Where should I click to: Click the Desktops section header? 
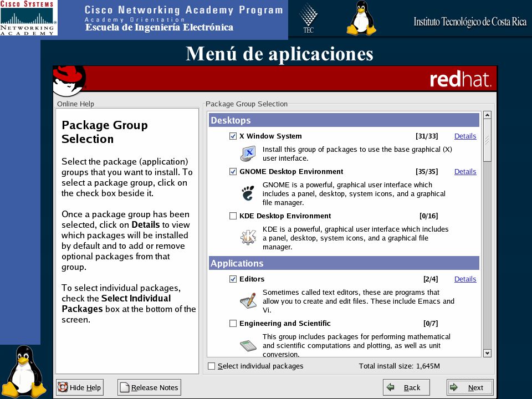coord(344,120)
